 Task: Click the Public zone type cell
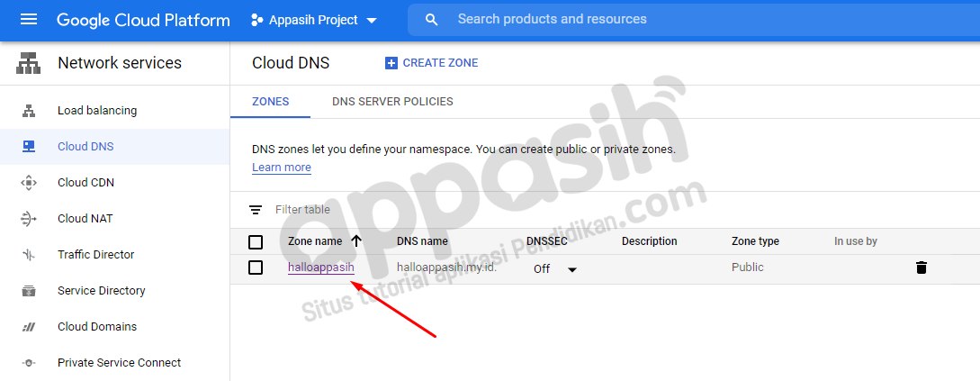pyautogui.click(x=748, y=268)
